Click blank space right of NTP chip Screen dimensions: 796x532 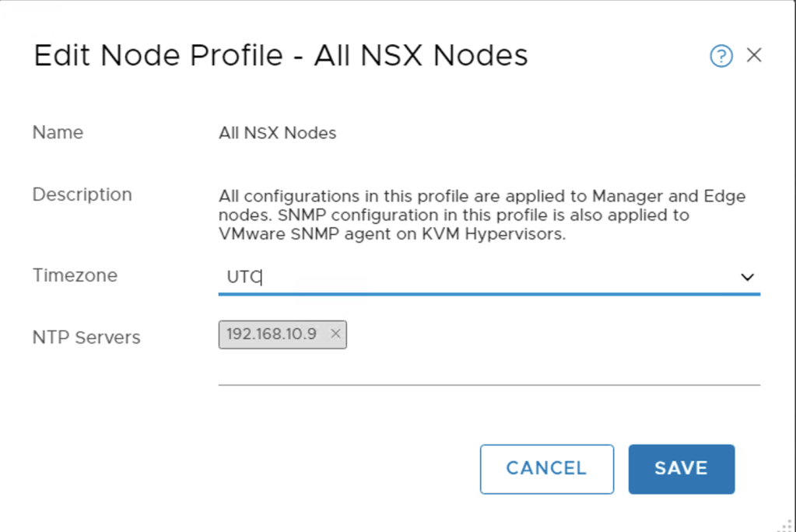545,334
